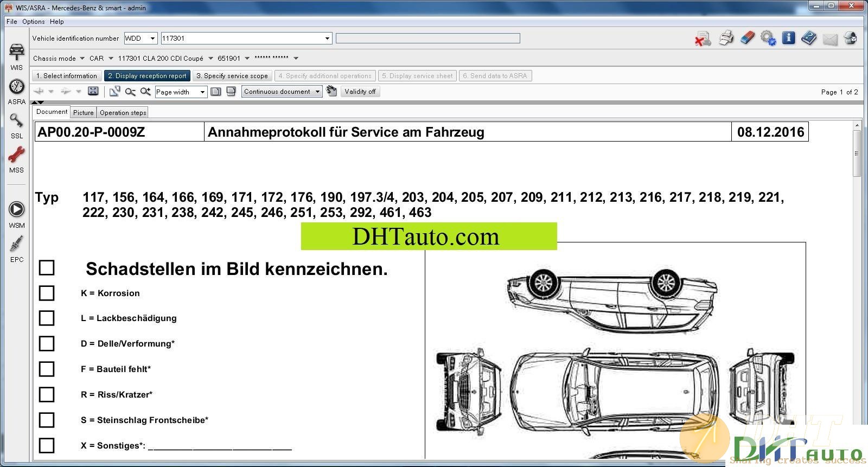868x467 pixels.
Task: Open the WDD prefix dropdown
Action: click(x=152, y=39)
